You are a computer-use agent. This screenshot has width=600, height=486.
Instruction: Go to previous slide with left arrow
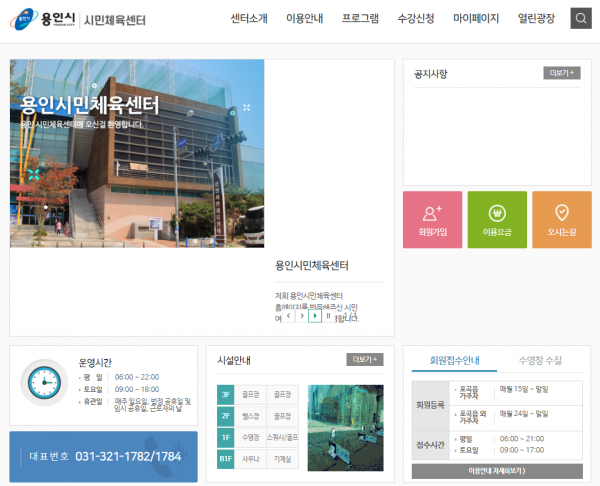pyautogui.click(x=289, y=316)
